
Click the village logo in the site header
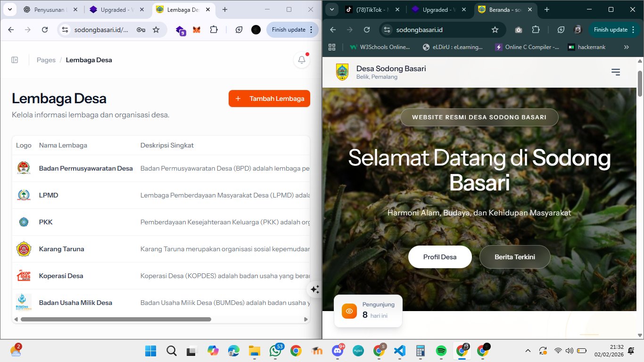click(x=342, y=72)
